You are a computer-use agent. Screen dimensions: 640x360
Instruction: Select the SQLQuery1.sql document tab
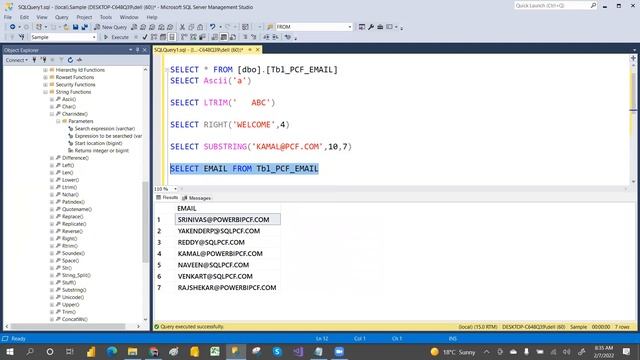(x=199, y=50)
